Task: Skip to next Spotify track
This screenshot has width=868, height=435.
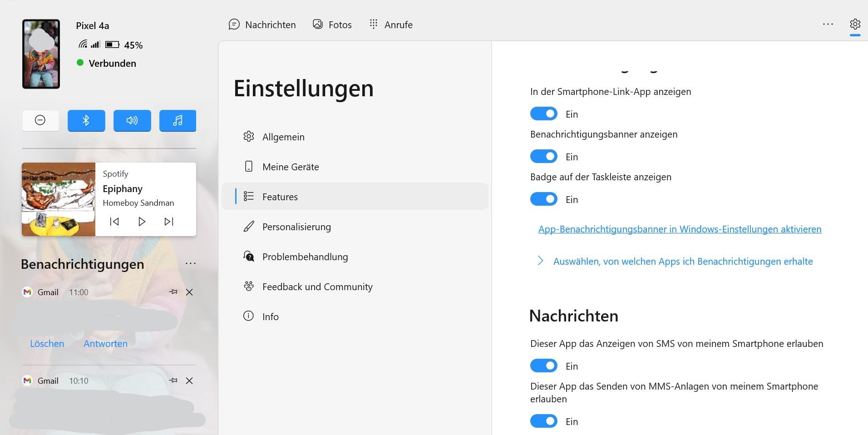Action: coord(169,222)
